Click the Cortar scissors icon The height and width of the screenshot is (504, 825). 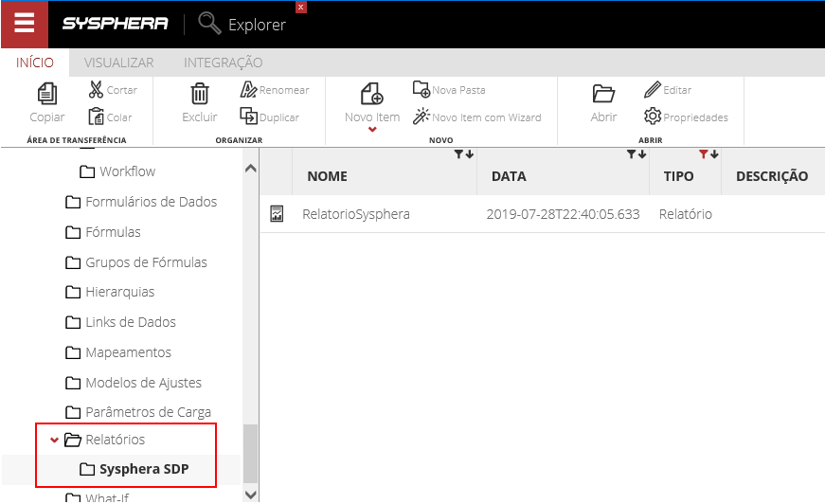pos(96,89)
